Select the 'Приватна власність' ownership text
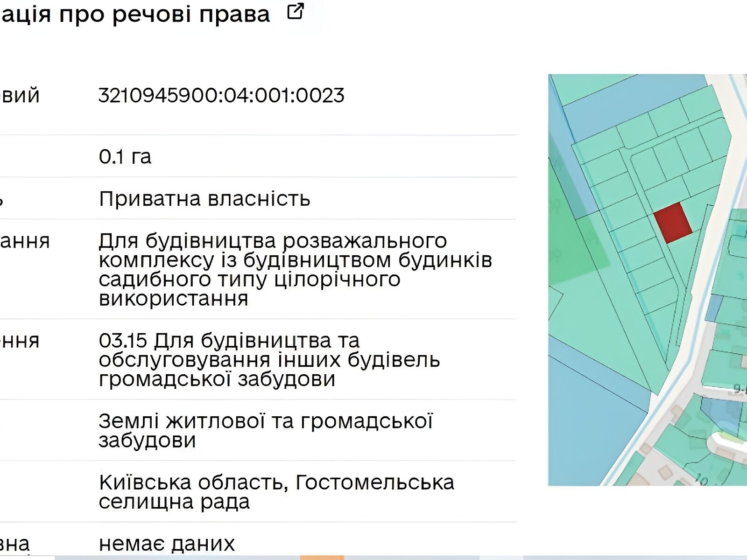The height and width of the screenshot is (560, 747). 204,199
